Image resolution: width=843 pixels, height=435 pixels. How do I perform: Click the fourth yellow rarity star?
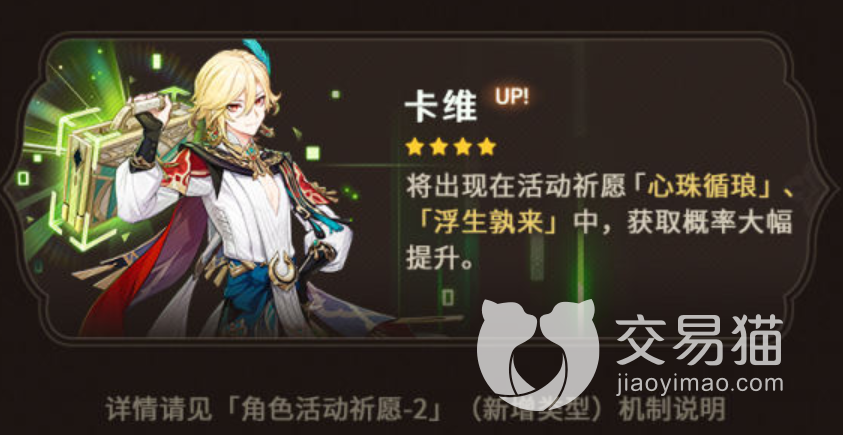point(487,147)
